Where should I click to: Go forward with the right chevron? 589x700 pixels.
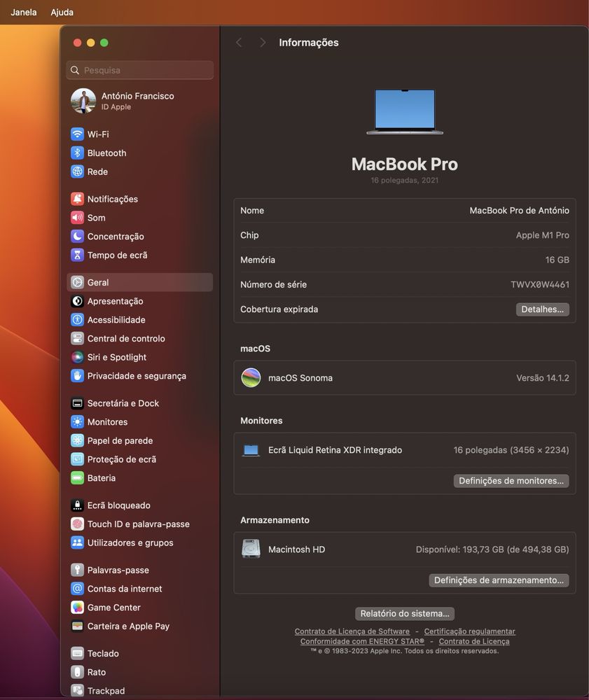point(263,43)
